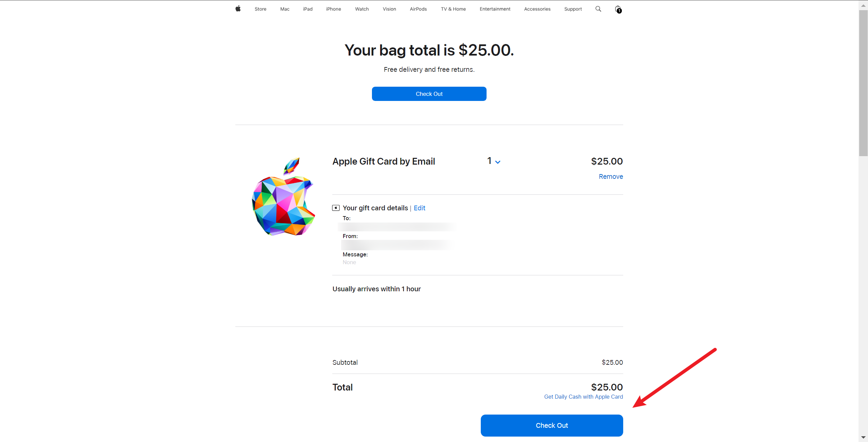The height and width of the screenshot is (442, 868).
Task: Remove the Apple Gift Card from bag
Action: click(x=611, y=176)
